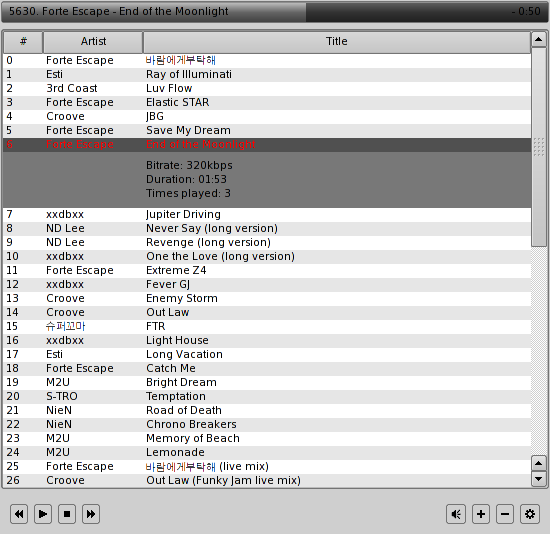550x534 pixels.
Task: Select the Jupiter Driving track row
Action: (267, 214)
